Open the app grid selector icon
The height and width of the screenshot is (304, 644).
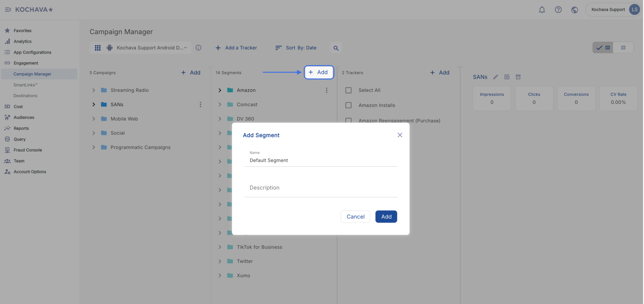click(98, 48)
